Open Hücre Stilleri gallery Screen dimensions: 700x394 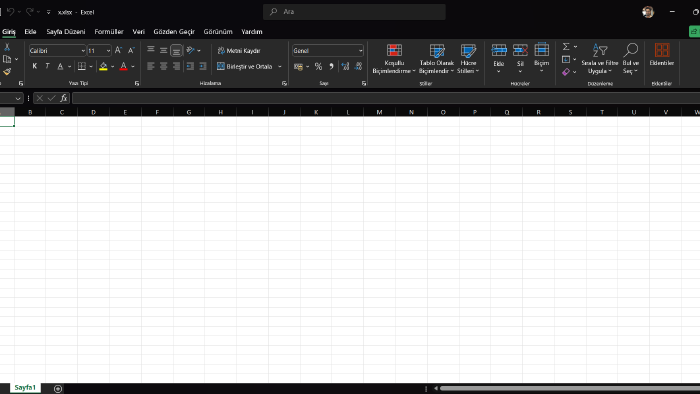pyautogui.click(x=468, y=59)
